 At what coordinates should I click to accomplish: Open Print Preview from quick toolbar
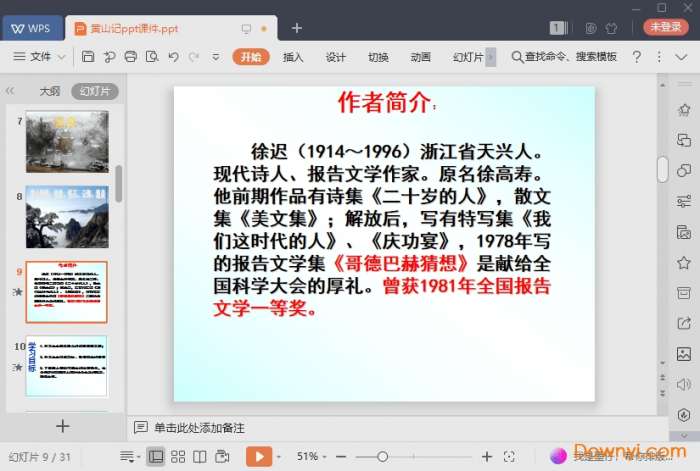tap(152, 57)
